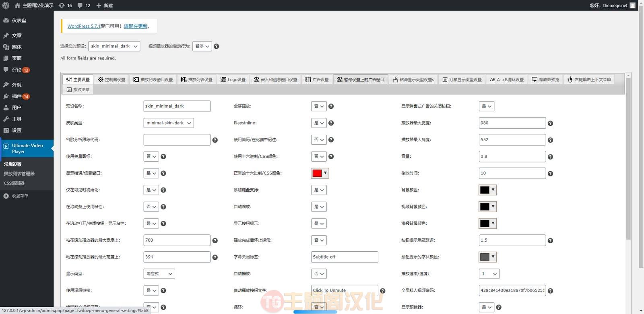Switch to the 控制器设置 tab
The height and width of the screenshot is (314, 644).
pyautogui.click(x=111, y=80)
